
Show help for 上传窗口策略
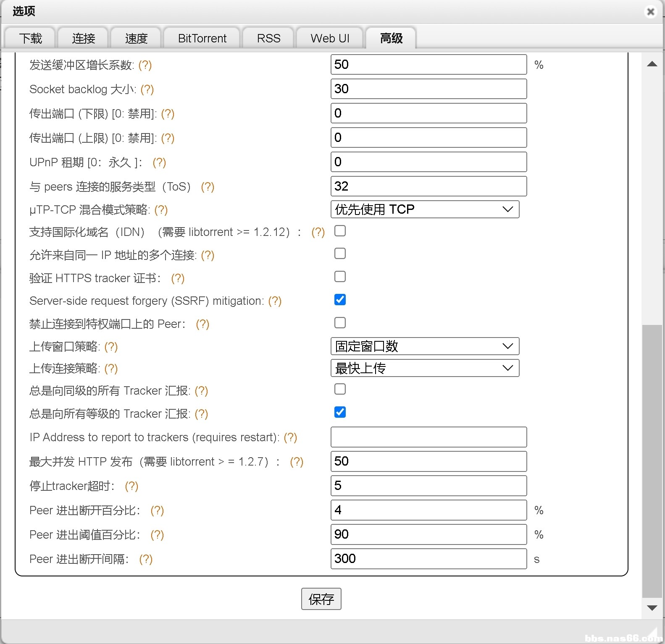tap(111, 347)
